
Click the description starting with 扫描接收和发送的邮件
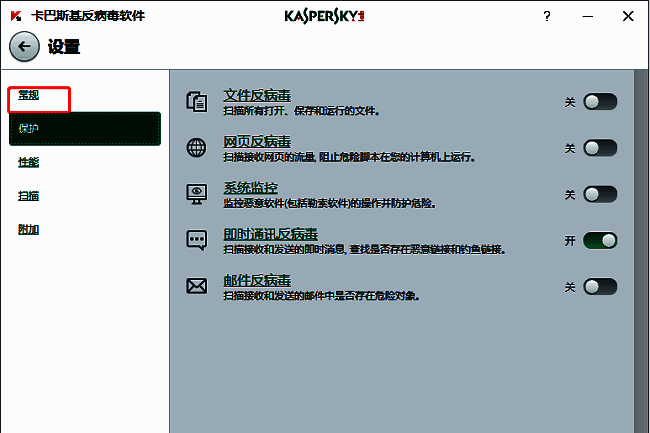(321, 296)
